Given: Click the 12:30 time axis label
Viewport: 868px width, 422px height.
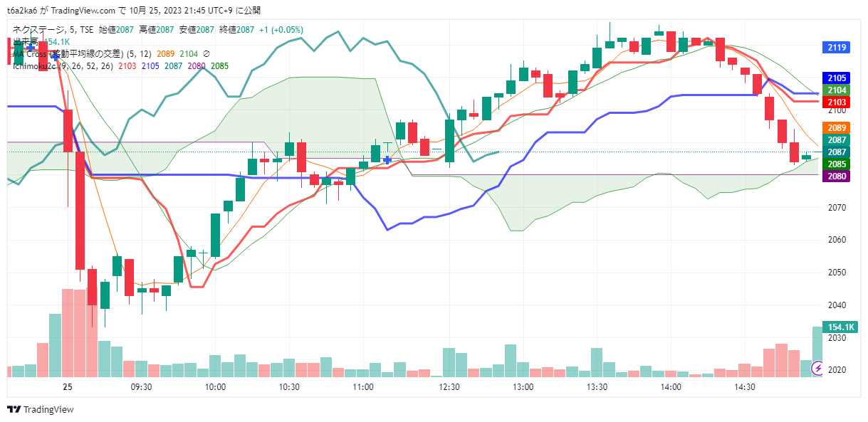Looking at the screenshot, I should (449, 387).
